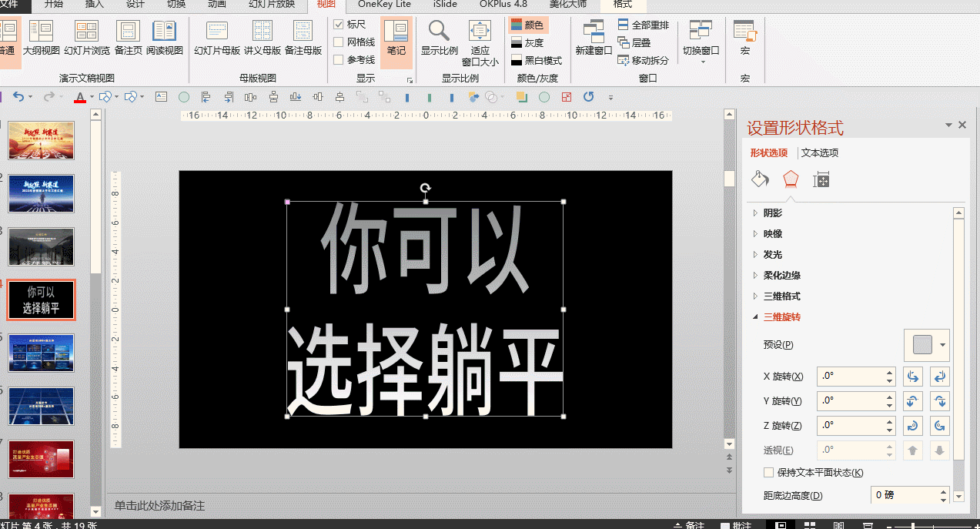This screenshot has height=529, width=980.
Task: Click distribute horizontally icon
Action: 250,97
